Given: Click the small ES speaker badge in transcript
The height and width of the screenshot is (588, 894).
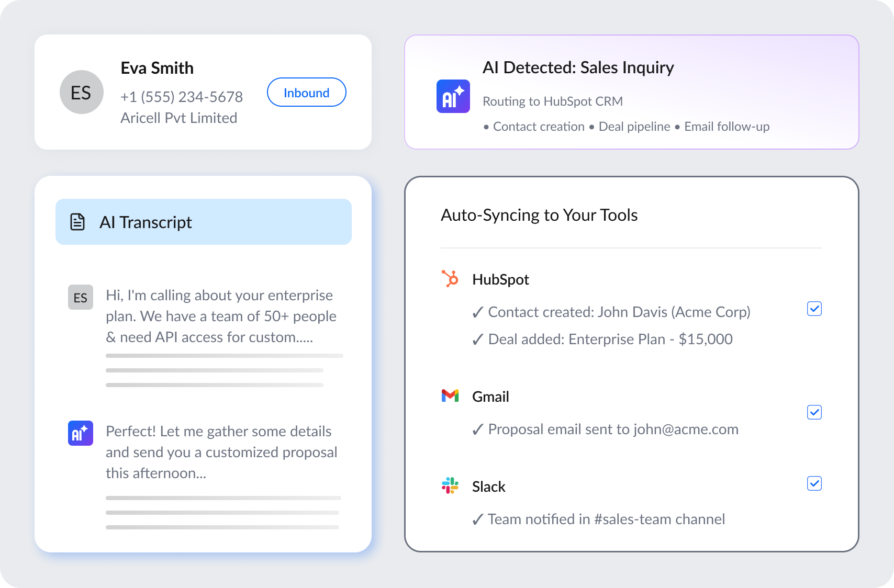Looking at the screenshot, I should click(81, 297).
